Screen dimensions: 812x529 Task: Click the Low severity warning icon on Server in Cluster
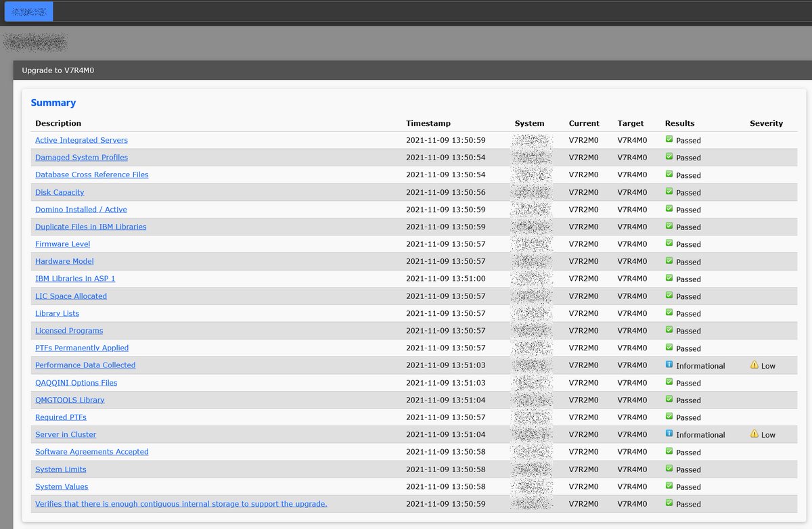[x=754, y=434]
